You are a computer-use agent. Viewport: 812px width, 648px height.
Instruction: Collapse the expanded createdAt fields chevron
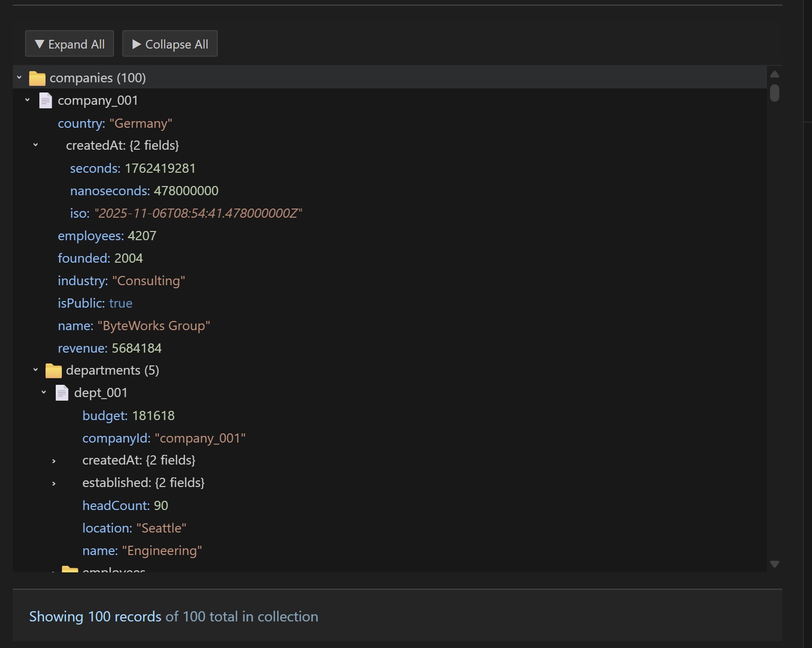pos(36,145)
